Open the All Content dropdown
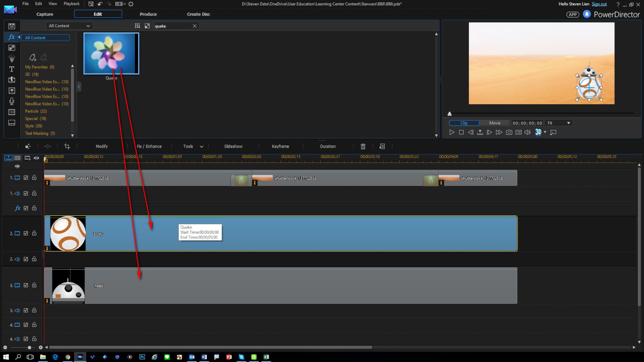This screenshot has width=644, height=362. click(x=69, y=26)
